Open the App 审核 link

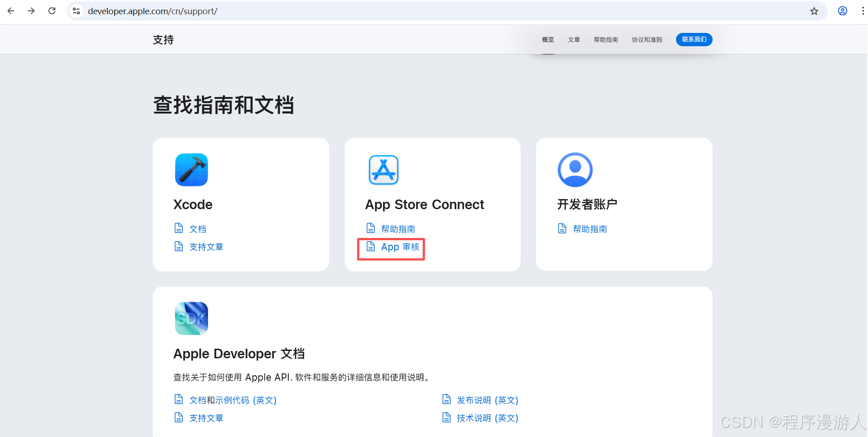(x=400, y=247)
